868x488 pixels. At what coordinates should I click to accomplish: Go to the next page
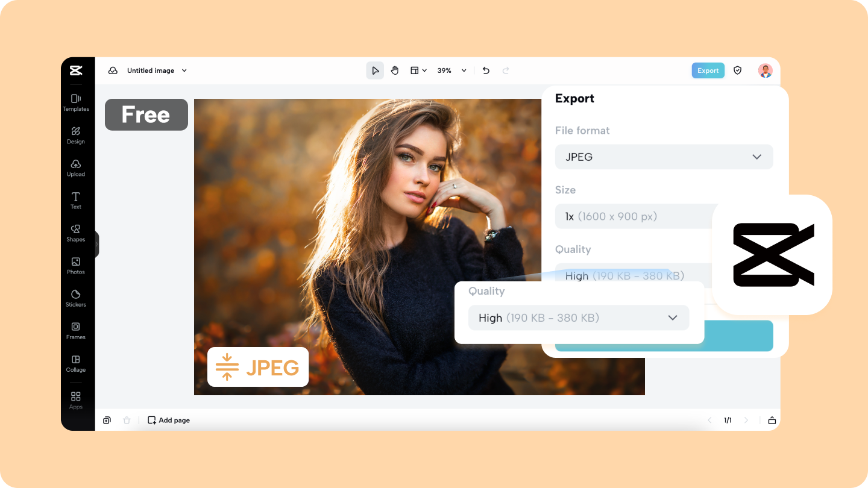(x=746, y=420)
